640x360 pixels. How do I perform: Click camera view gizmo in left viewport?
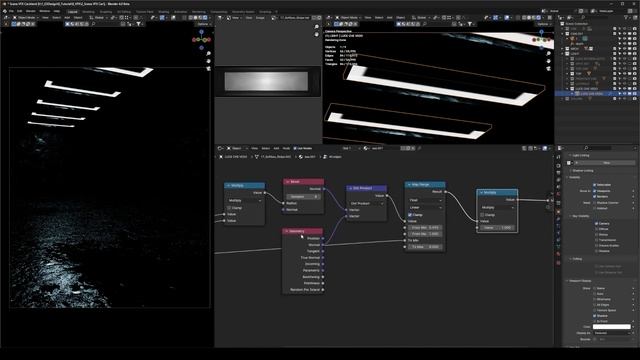pos(209,68)
